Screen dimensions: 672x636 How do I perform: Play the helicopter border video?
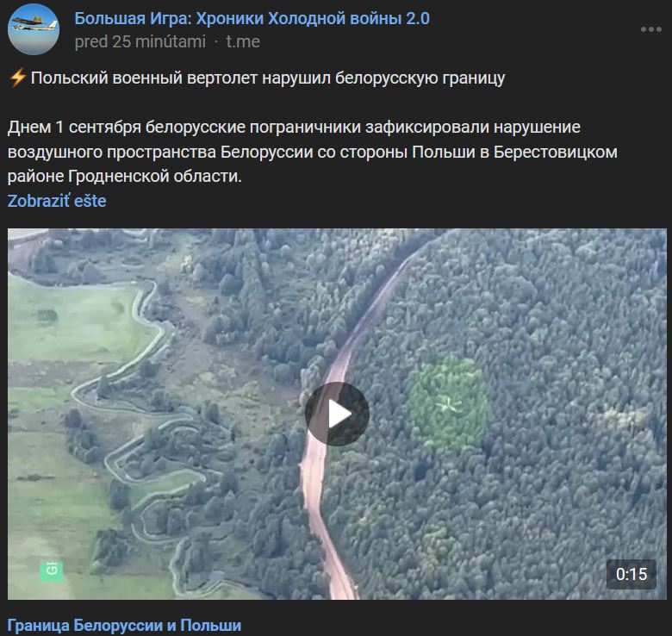(x=337, y=414)
